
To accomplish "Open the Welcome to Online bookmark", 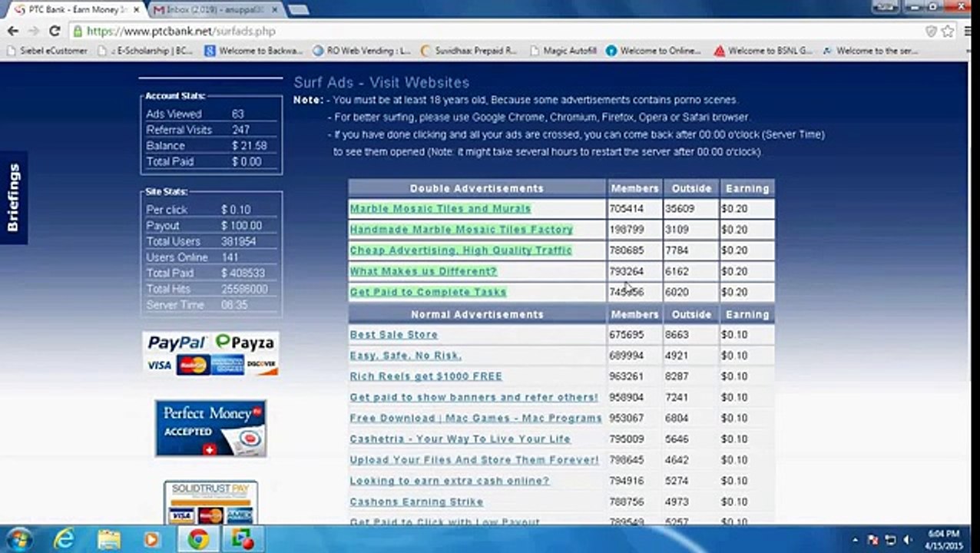I will (x=654, y=51).
